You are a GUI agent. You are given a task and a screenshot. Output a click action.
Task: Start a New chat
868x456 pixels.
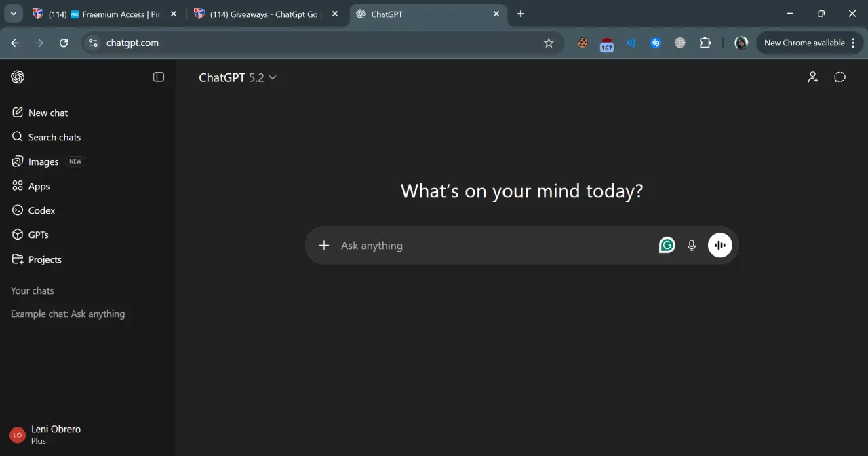point(87,113)
